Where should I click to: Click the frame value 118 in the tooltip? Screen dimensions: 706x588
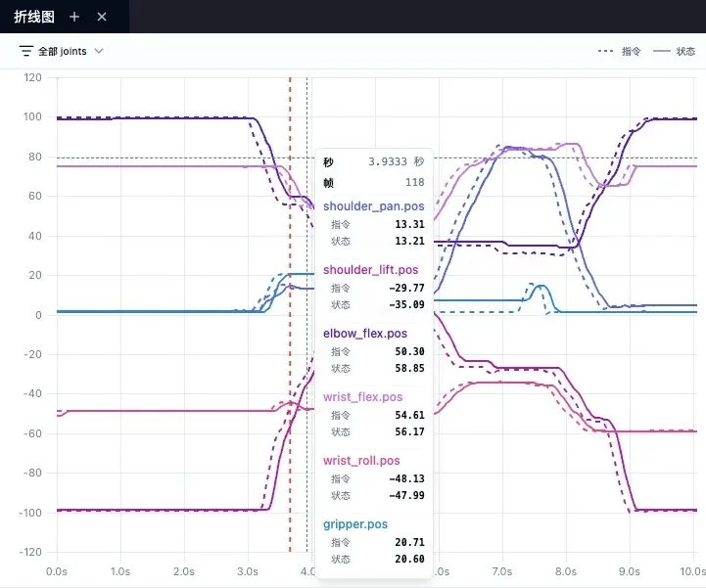point(414,182)
